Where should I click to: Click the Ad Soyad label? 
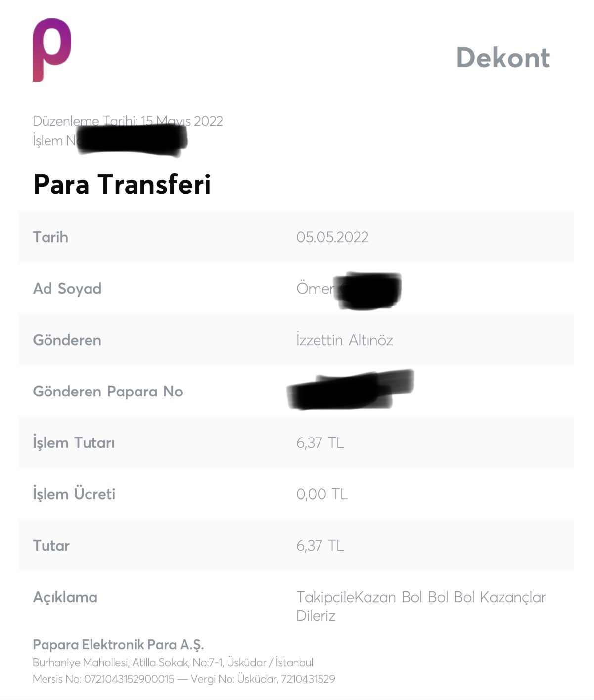67,289
